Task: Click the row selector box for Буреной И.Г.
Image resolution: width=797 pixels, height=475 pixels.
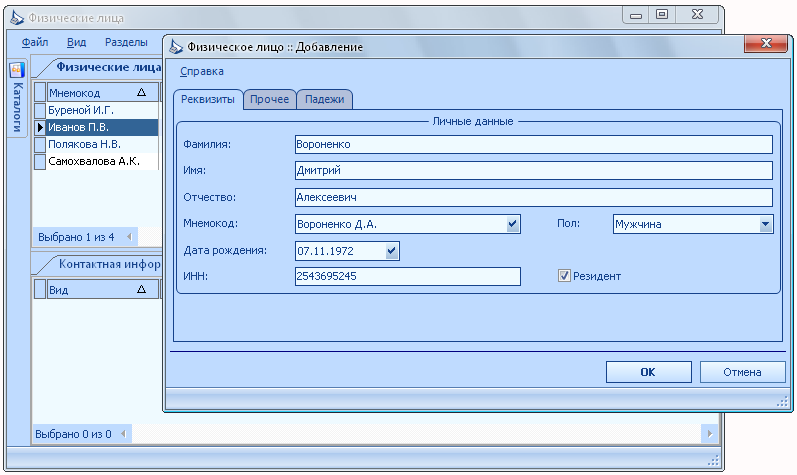Action: (40, 110)
